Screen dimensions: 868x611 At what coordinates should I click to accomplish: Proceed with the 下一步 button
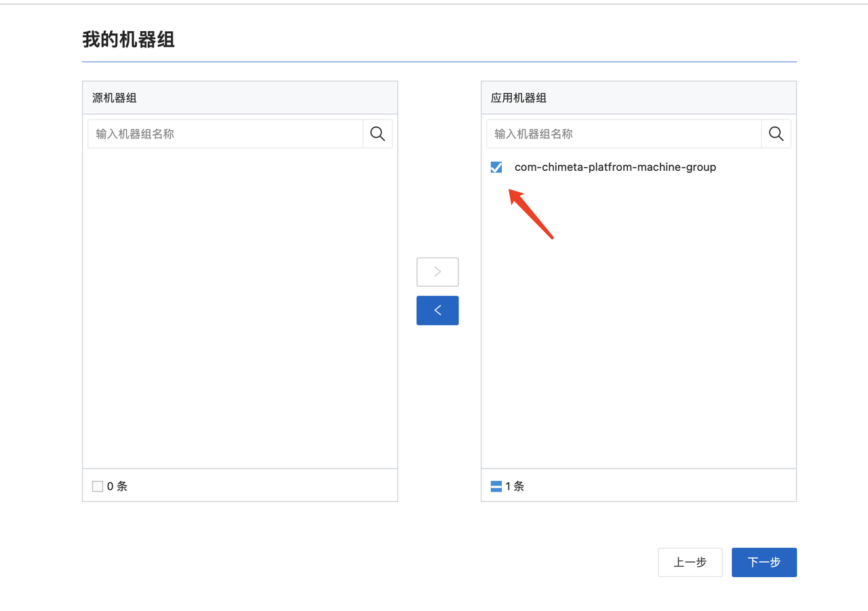click(764, 562)
